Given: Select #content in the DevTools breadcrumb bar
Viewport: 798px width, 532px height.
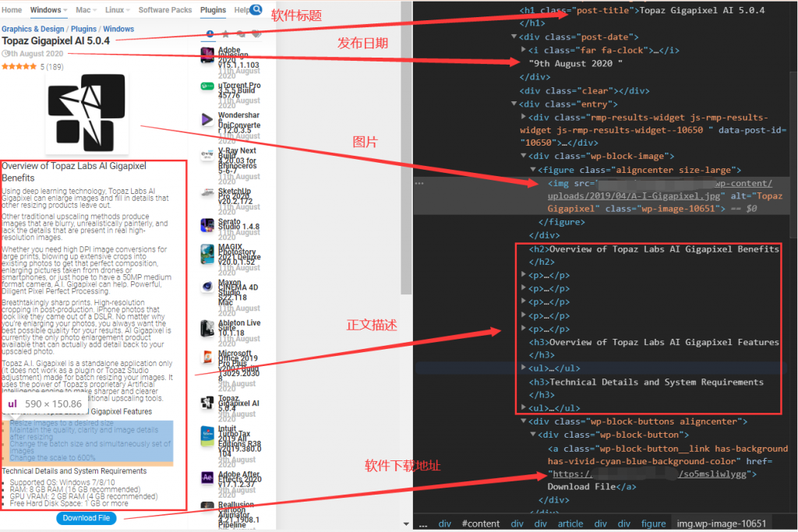Looking at the screenshot, I should click(480, 523).
